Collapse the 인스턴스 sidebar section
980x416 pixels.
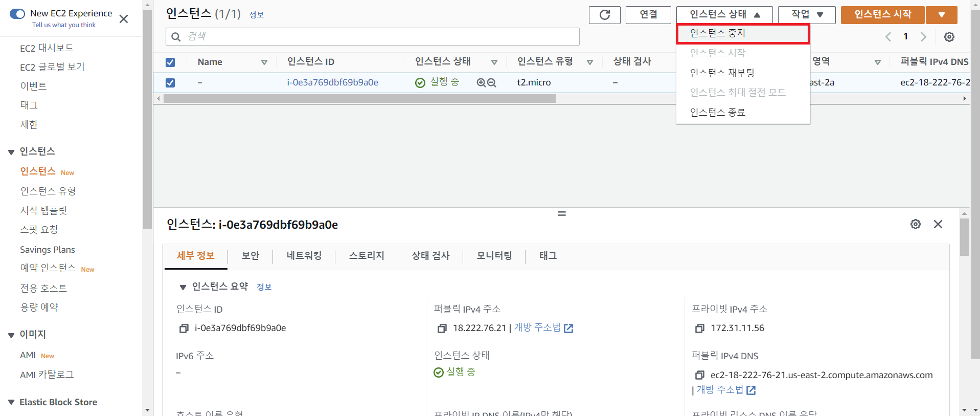11,152
